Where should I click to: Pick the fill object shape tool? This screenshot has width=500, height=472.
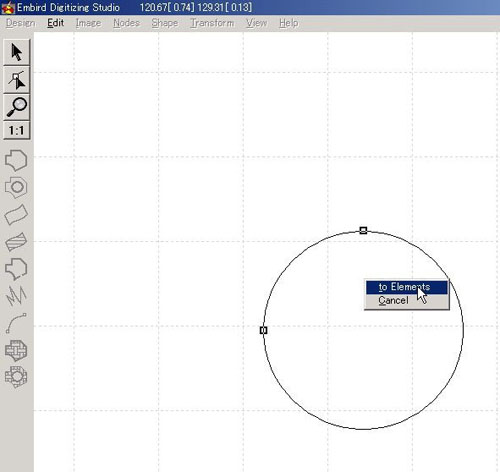[x=16, y=160]
